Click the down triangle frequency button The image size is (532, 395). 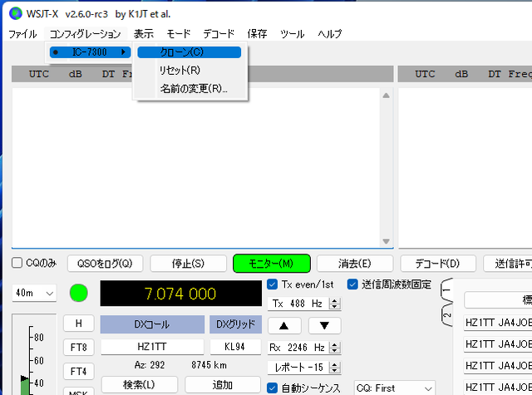click(324, 326)
